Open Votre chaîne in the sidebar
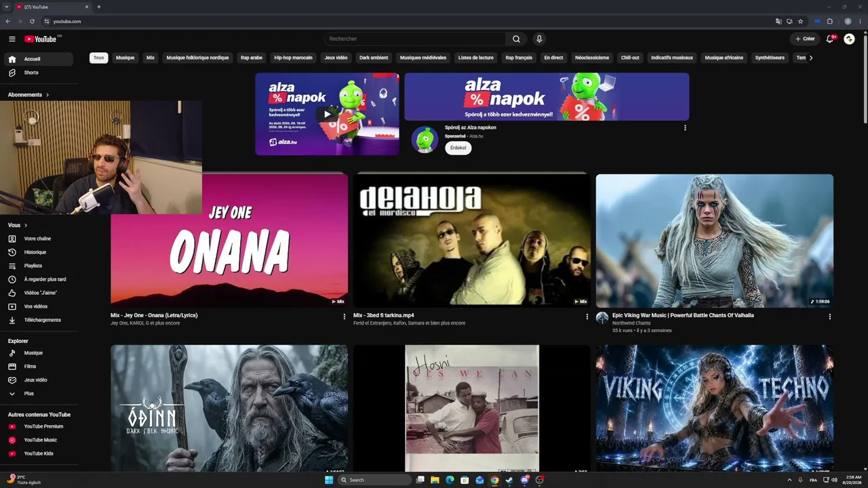Screen dimensions: 868x488 point(37,239)
